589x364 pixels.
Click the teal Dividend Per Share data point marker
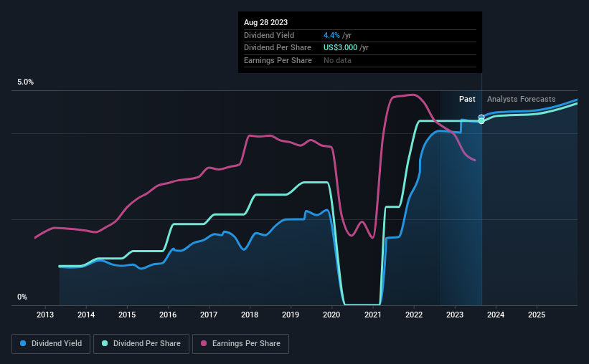481,121
